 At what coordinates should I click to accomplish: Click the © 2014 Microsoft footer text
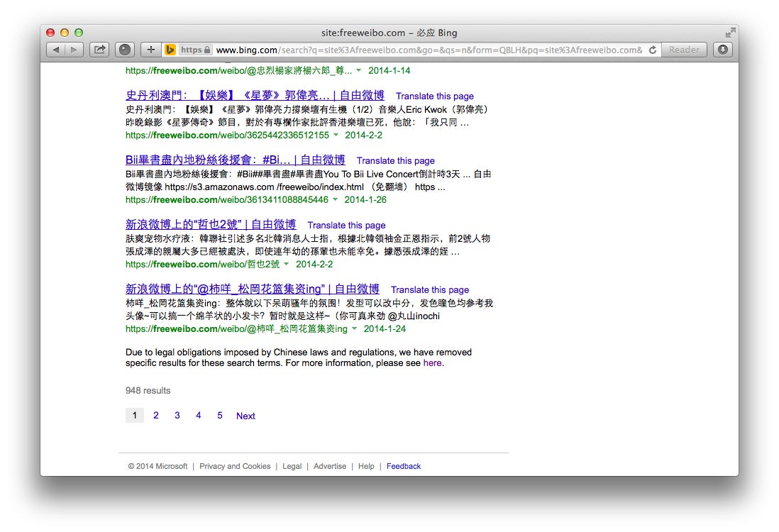pyautogui.click(x=158, y=467)
